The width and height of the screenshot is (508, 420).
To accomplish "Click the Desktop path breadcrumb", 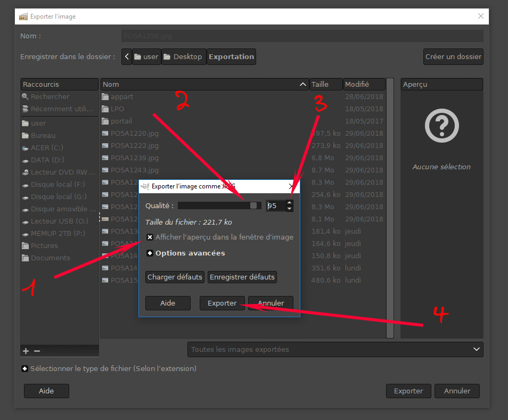I will pyautogui.click(x=183, y=57).
